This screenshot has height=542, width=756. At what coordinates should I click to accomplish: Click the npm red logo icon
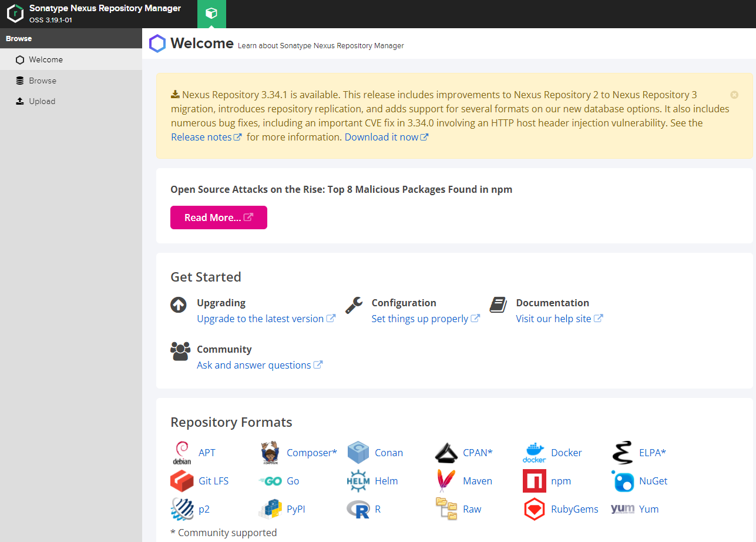tap(534, 481)
